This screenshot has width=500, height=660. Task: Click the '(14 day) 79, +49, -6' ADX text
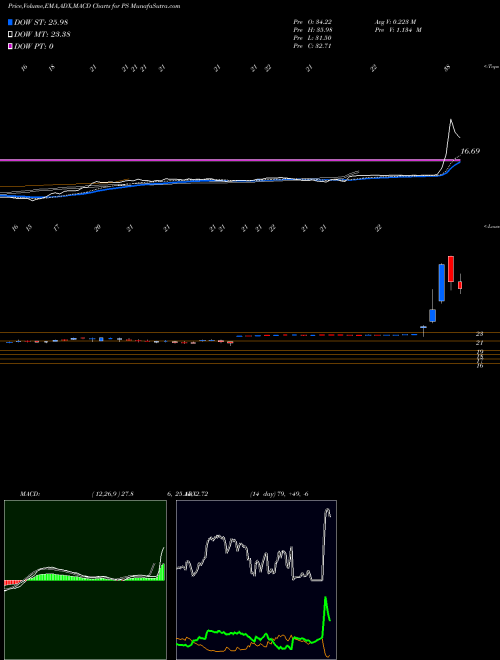coord(279,493)
